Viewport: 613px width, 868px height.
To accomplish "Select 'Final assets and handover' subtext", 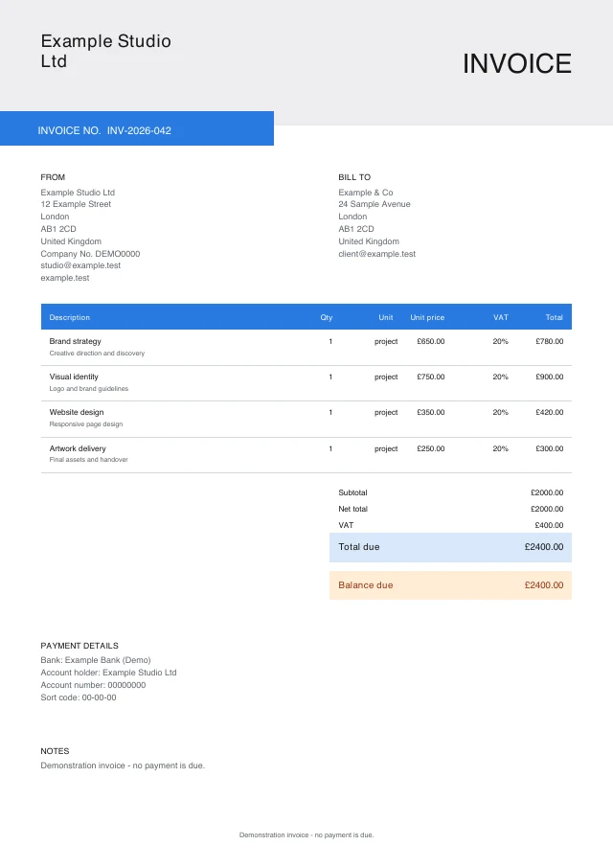I will tap(88, 460).
